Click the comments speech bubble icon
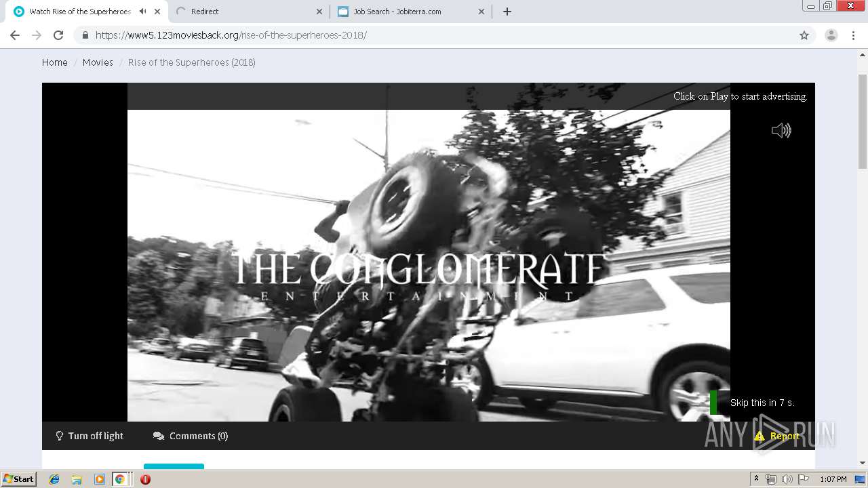The image size is (868, 488). [x=159, y=436]
